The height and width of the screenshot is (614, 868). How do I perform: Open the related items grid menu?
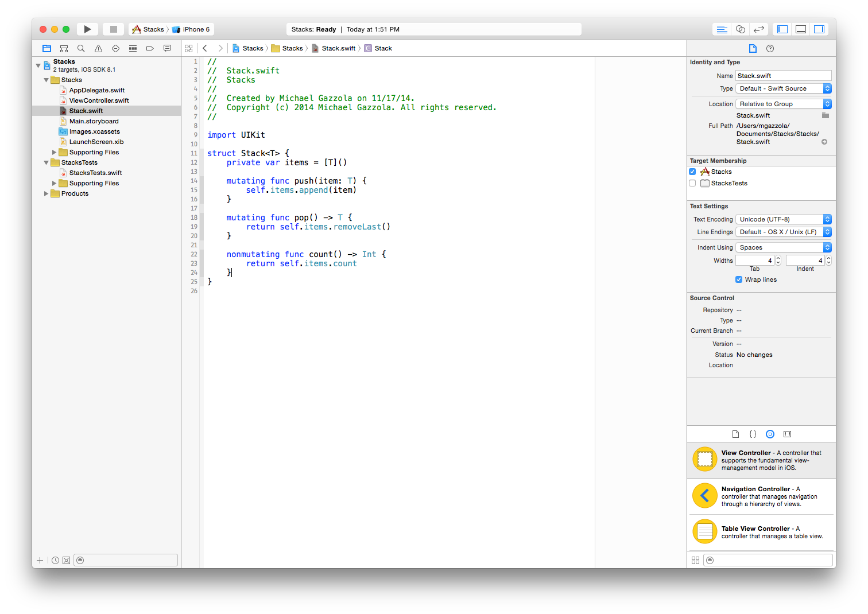[x=189, y=48]
